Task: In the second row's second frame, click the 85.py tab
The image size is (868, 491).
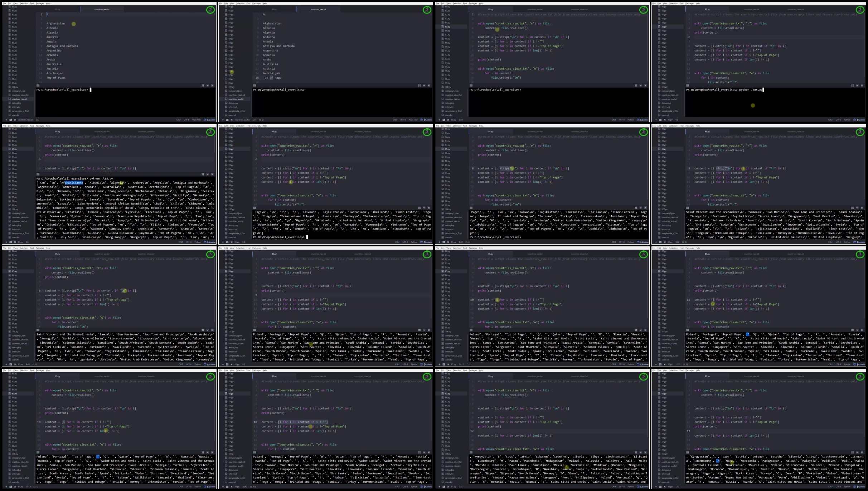Action: [x=274, y=132]
